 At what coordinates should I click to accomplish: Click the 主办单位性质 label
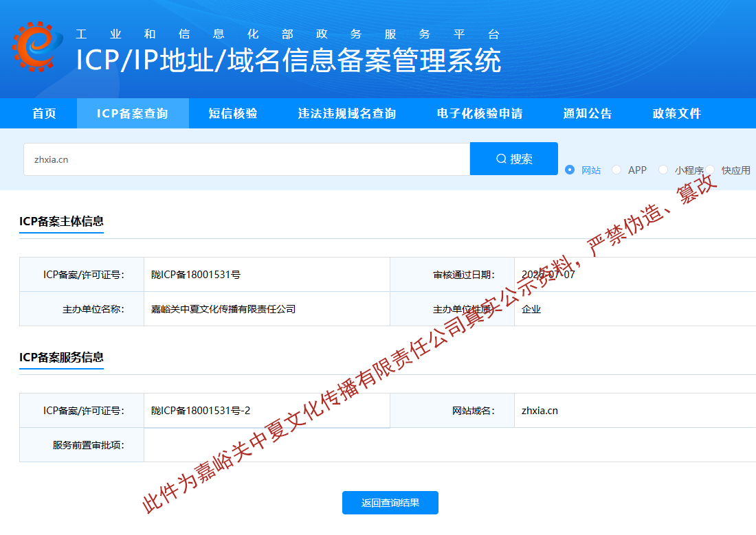[464, 310]
